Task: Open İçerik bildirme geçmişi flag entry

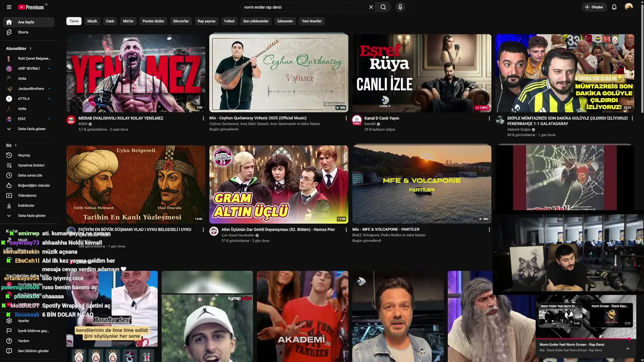Action: [28, 331]
